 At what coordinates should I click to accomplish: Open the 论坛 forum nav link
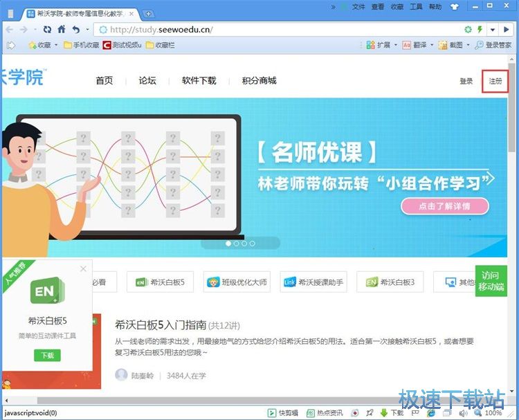pyautogui.click(x=147, y=80)
